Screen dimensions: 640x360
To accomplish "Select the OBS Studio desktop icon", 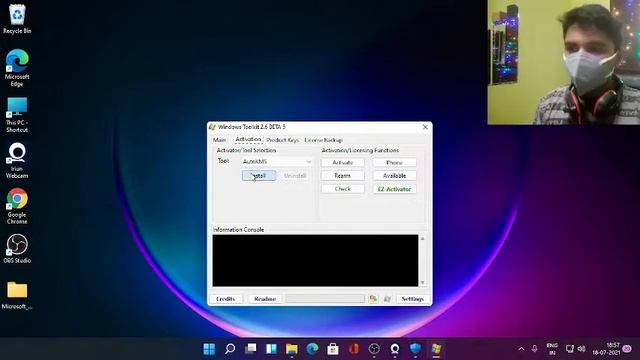I will (x=17, y=249).
